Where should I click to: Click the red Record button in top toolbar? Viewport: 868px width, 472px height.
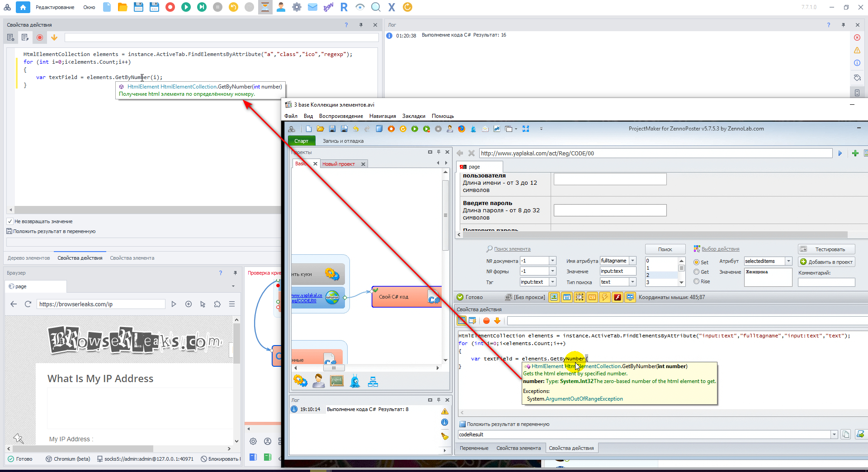pyautogui.click(x=170, y=7)
